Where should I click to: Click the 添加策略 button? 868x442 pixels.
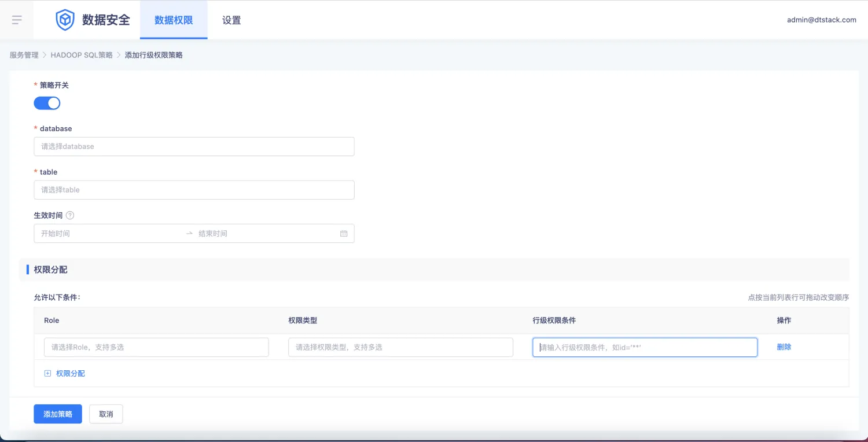click(58, 414)
